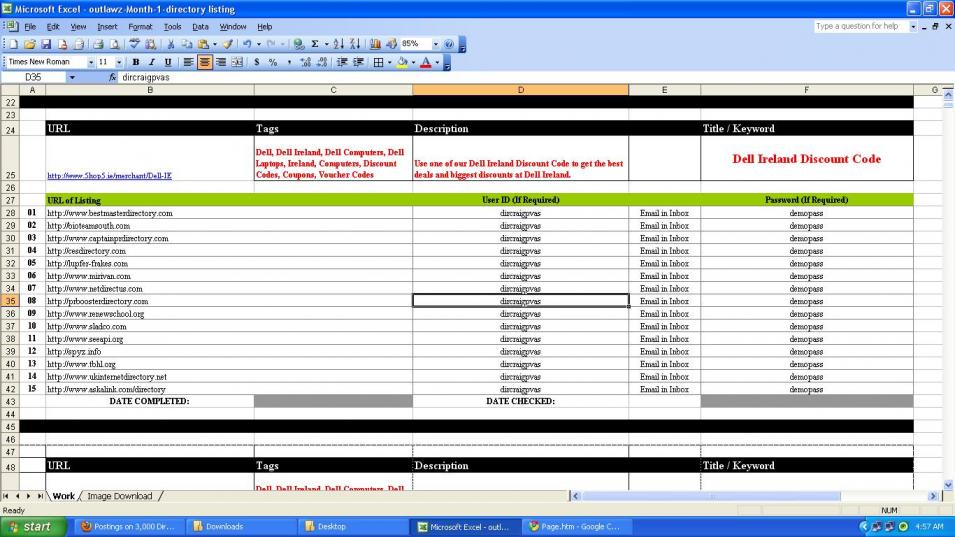This screenshot has height=537, width=955.
Task: Click Increase Indent icon
Action: 359,62
